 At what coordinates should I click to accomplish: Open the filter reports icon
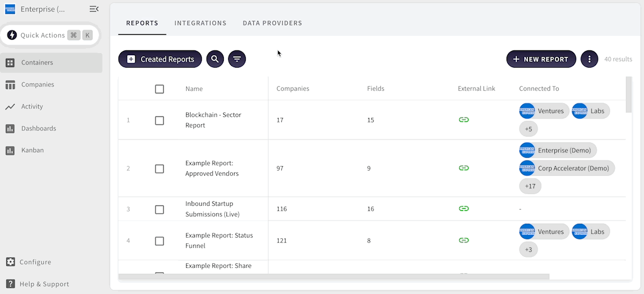click(x=237, y=59)
